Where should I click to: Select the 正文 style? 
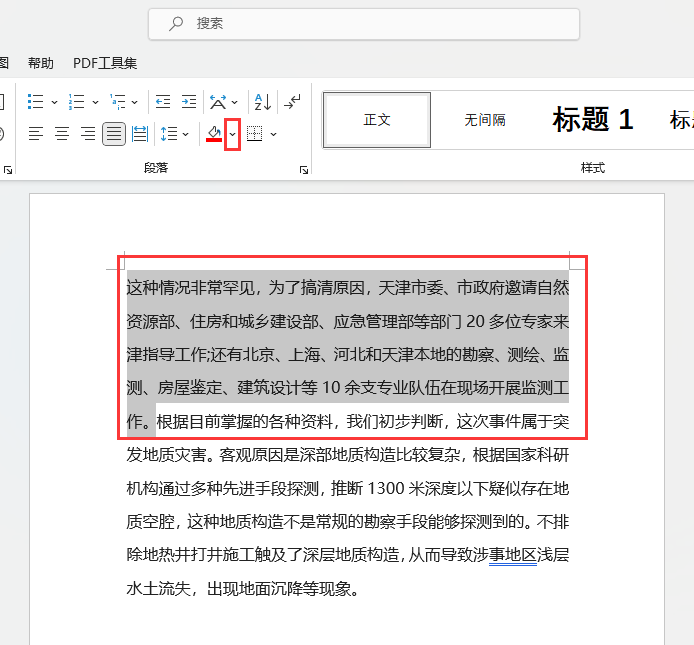click(x=377, y=120)
